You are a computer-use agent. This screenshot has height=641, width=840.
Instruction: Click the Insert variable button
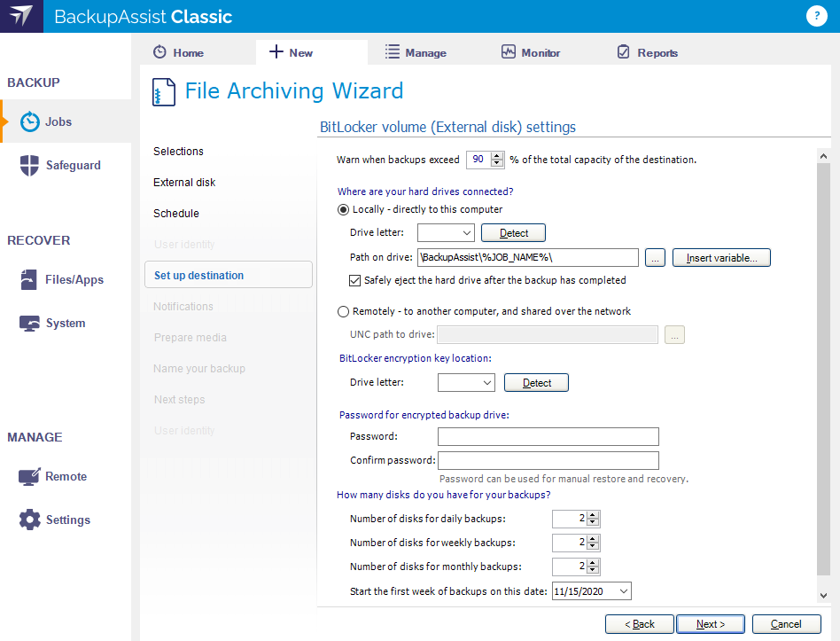721,258
